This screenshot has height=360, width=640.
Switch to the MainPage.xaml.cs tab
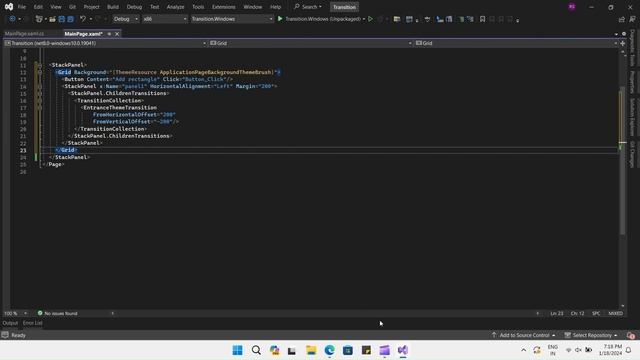point(24,34)
